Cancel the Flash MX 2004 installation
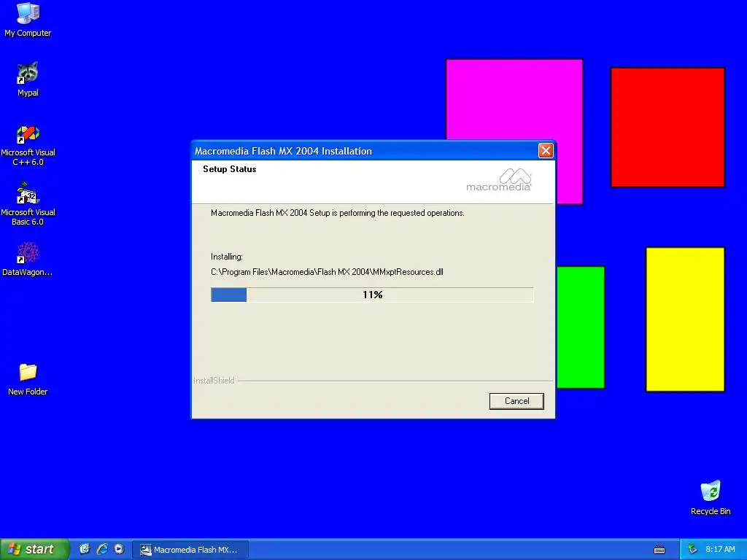The image size is (747, 560). tap(516, 401)
